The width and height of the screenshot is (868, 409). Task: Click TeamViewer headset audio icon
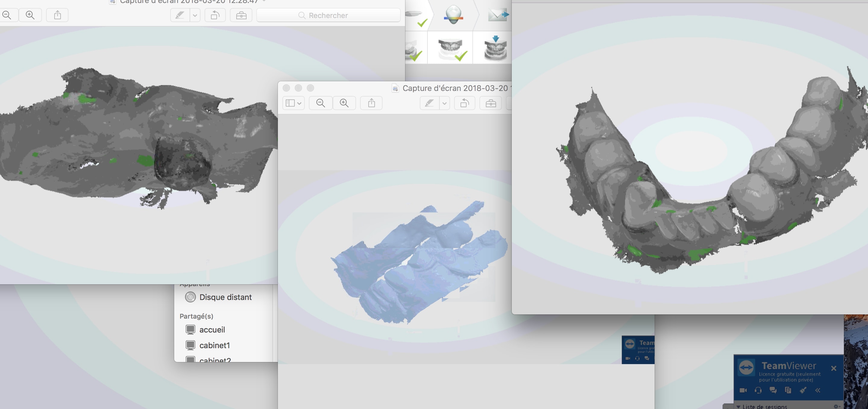click(x=758, y=390)
